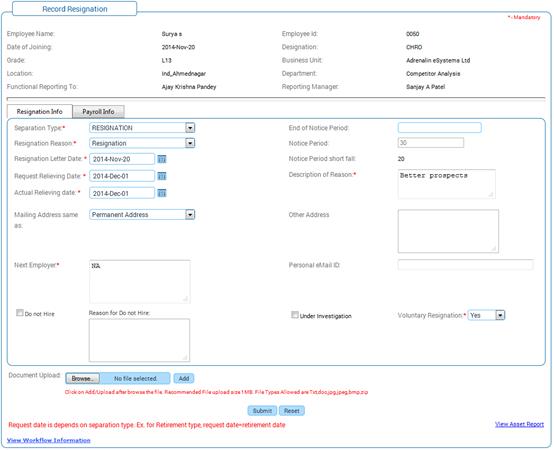Viewport: 554px width, 450px height.
Task: Open the Voluntary Resignation dropdown
Action: click(500, 315)
